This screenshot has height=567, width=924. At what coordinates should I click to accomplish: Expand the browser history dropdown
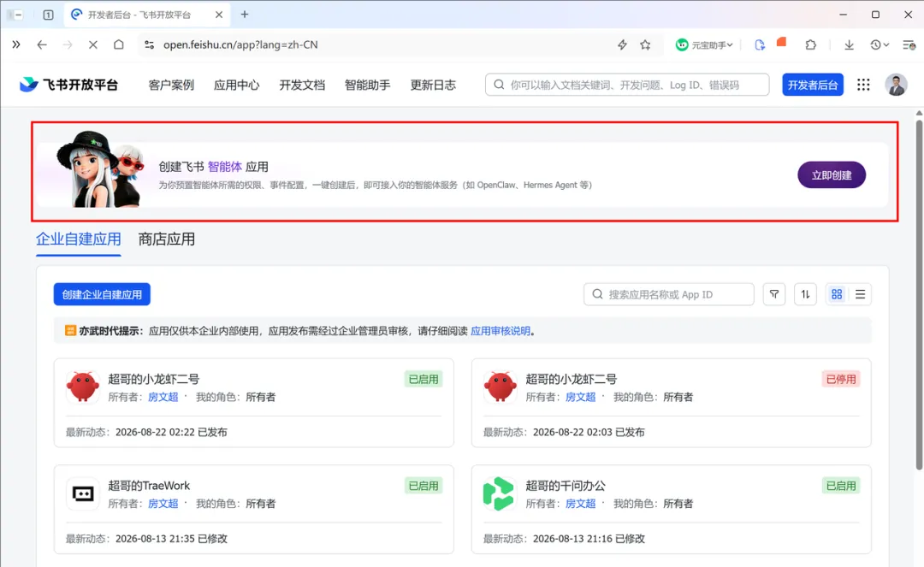pyautogui.click(x=880, y=44)
